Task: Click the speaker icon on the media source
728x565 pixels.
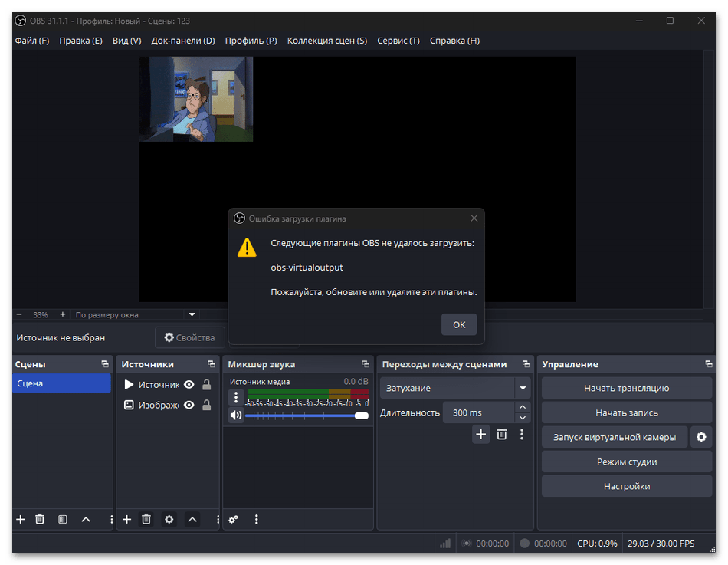Action: click(x=235, y=415)
